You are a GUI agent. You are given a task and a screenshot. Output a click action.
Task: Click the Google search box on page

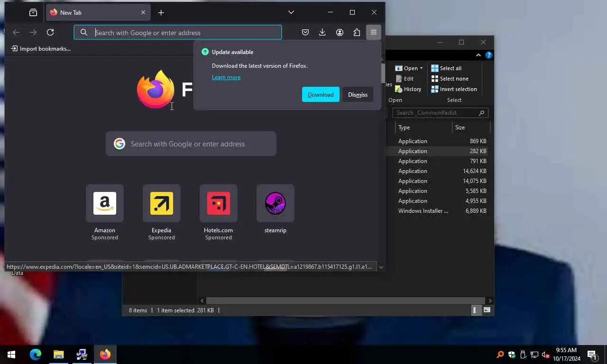point(191,144)
